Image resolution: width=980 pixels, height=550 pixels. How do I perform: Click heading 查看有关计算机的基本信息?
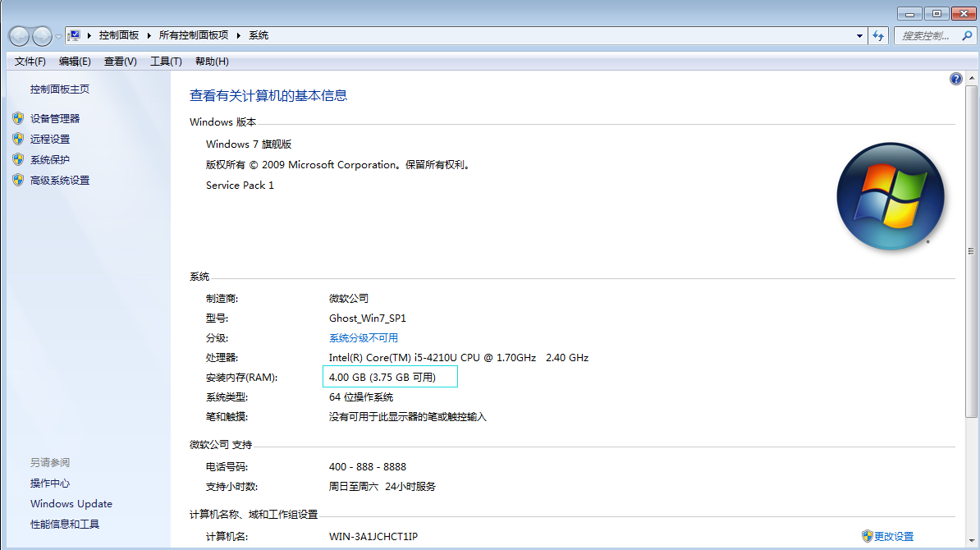pos(268,95)
